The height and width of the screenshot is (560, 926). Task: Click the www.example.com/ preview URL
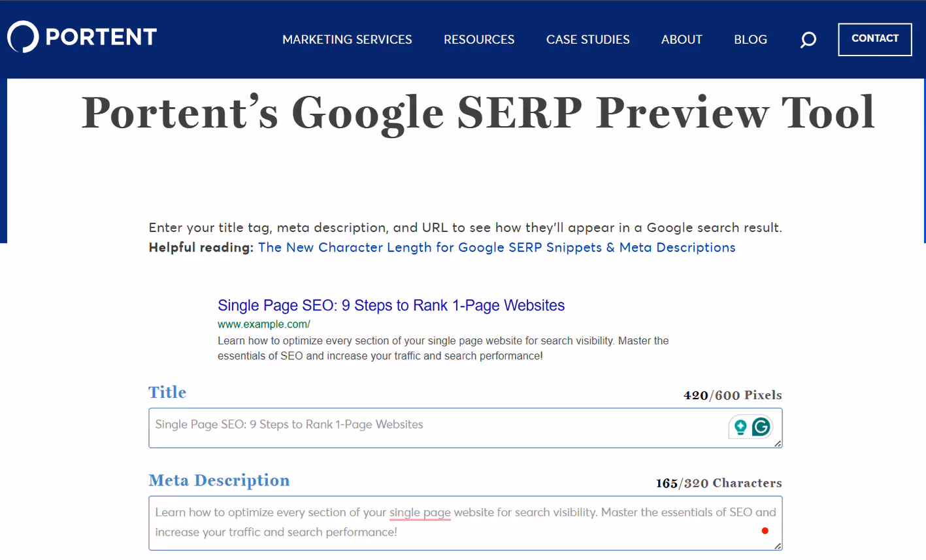coord(264,324)
